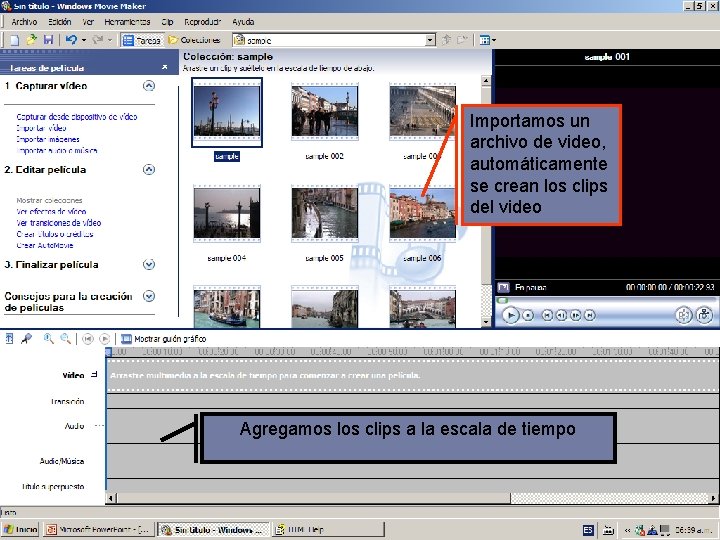
Task: Open the Archivo menu
Action: 24,22
